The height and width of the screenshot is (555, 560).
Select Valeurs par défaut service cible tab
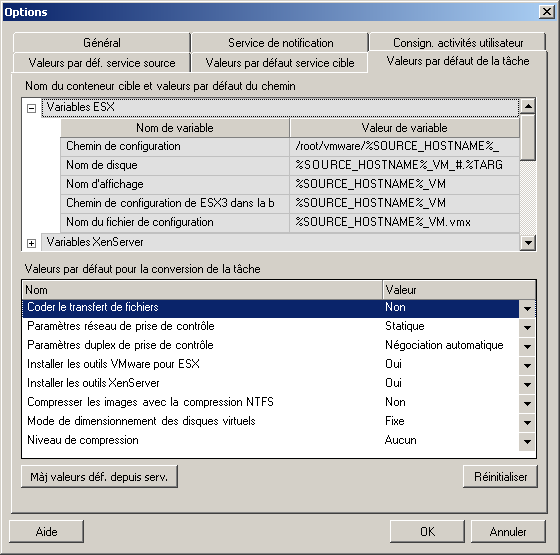[280, 63]
